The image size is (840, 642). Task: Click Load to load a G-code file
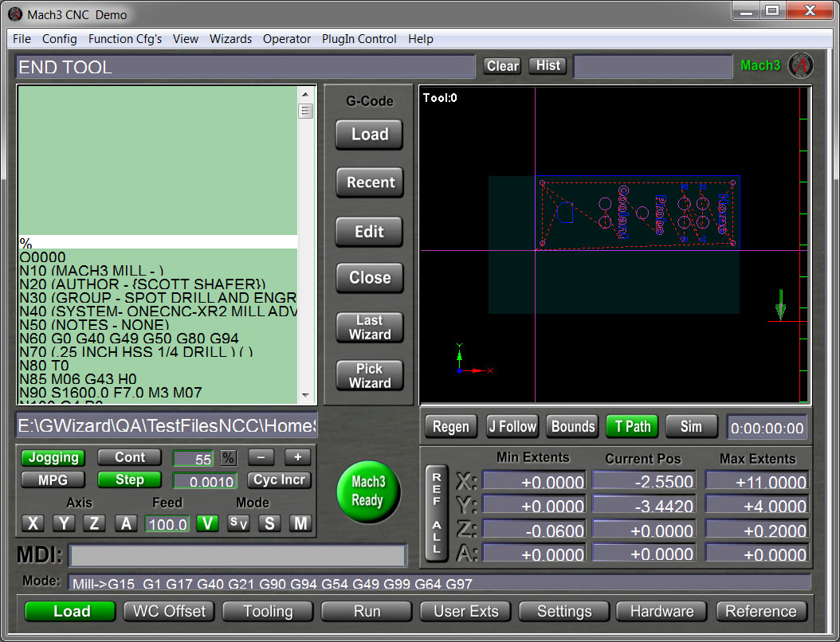point(369,135)
